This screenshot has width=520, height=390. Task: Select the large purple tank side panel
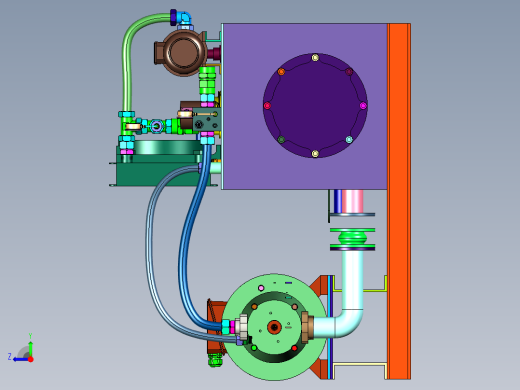pos(243,167)
